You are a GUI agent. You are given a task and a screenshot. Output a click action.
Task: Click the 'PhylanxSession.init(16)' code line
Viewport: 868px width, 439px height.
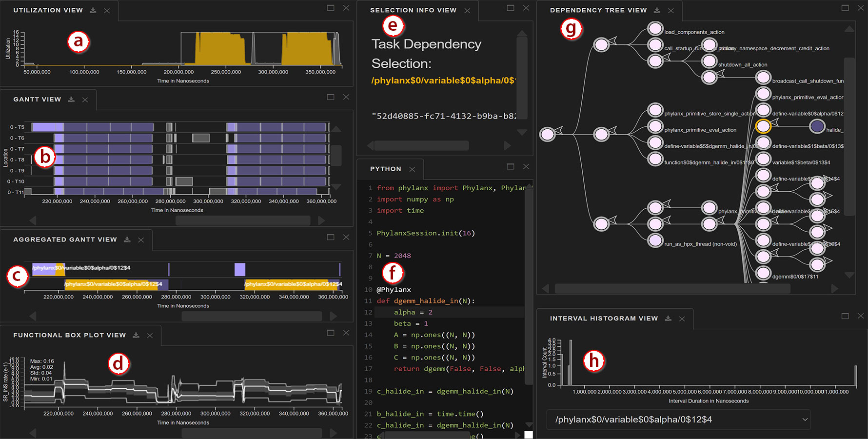(x=426, y=233)
